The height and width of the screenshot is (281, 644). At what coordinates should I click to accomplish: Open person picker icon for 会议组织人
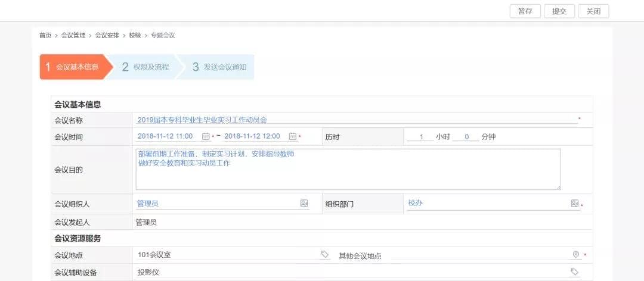coord(304,203)
